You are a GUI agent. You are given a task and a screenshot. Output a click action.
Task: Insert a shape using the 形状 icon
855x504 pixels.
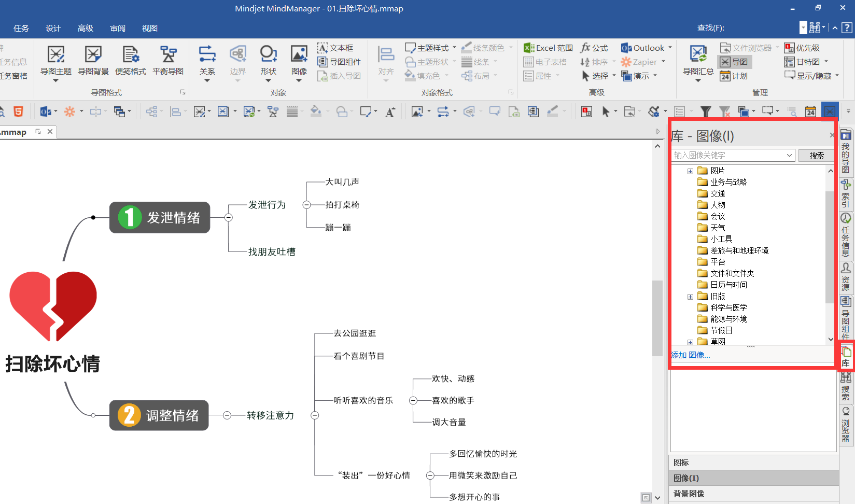coord(268,54)
